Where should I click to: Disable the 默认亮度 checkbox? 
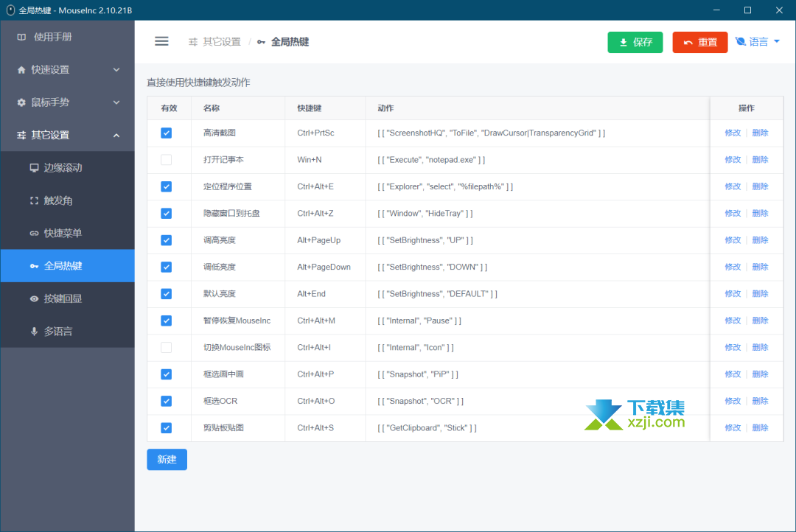(x=166, y=294)
